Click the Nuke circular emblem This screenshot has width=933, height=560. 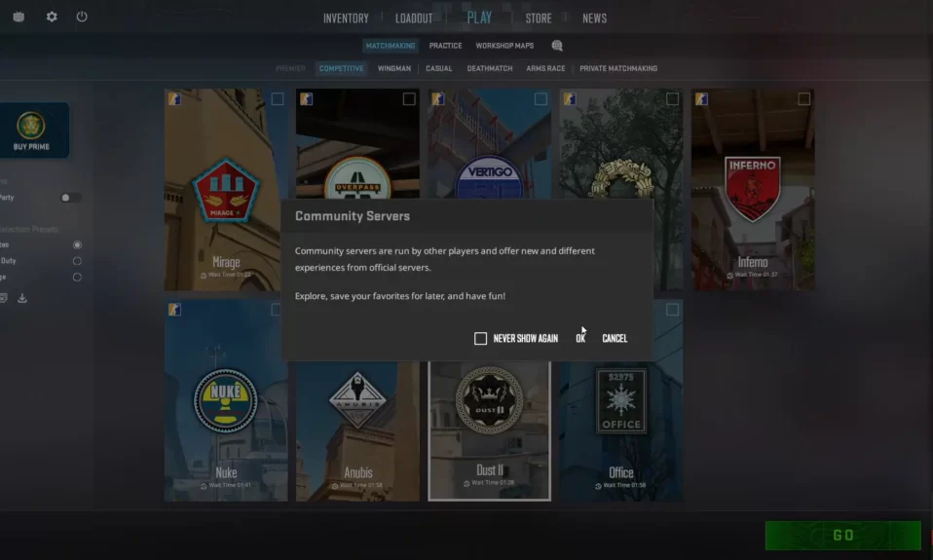point(226,401)
